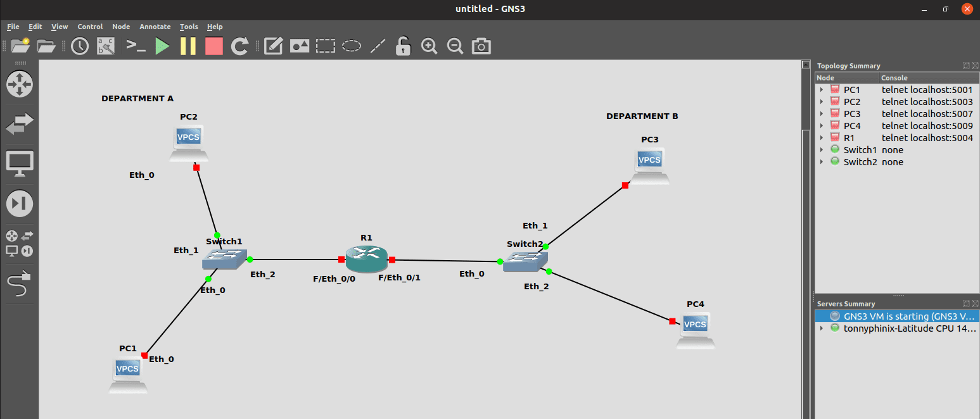The image size is (980, 419).
Task: Select Switch2 node on the canvas
Action: [x=525, y=261]
